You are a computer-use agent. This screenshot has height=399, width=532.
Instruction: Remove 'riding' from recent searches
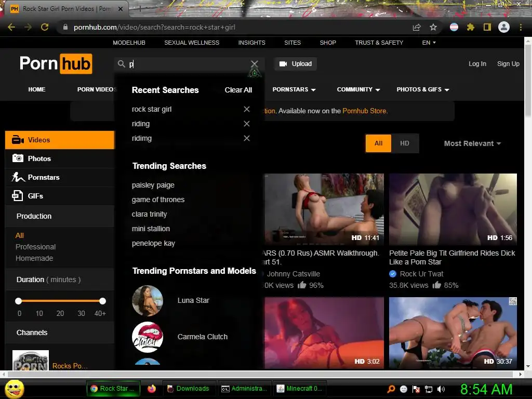247,124
